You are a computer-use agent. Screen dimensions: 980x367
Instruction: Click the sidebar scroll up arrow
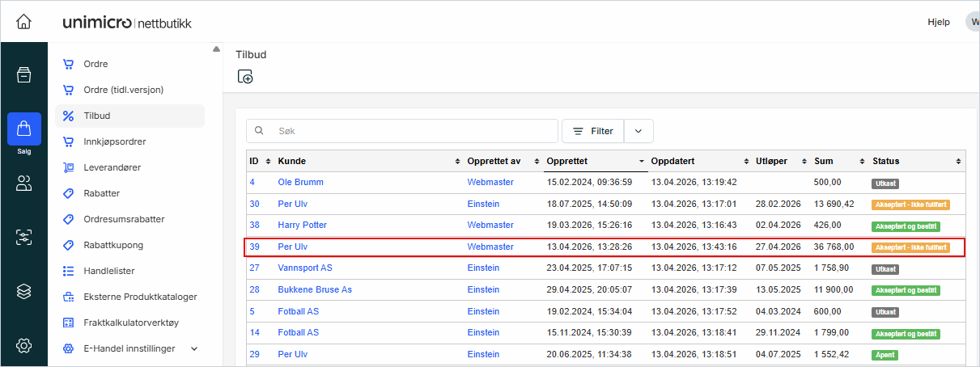point(216,49)
